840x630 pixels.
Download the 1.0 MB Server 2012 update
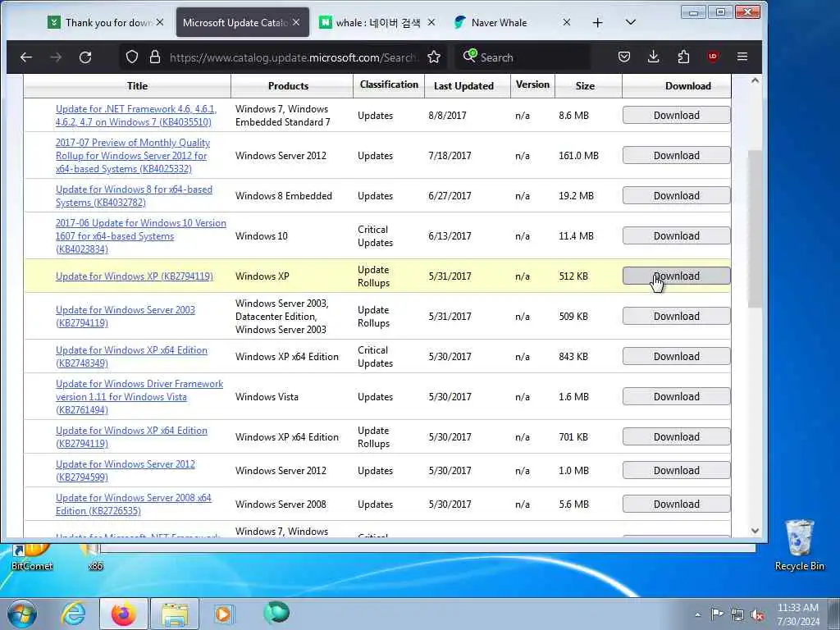676,470
